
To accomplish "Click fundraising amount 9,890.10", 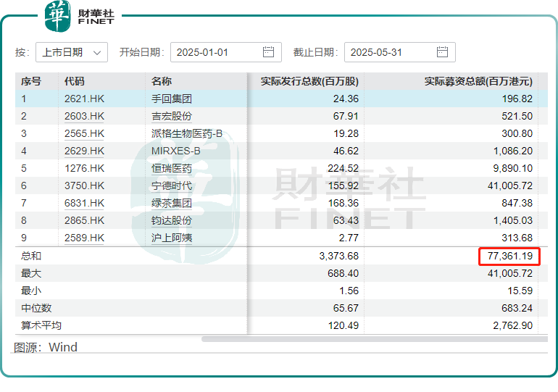I will [x=513, y=168].
